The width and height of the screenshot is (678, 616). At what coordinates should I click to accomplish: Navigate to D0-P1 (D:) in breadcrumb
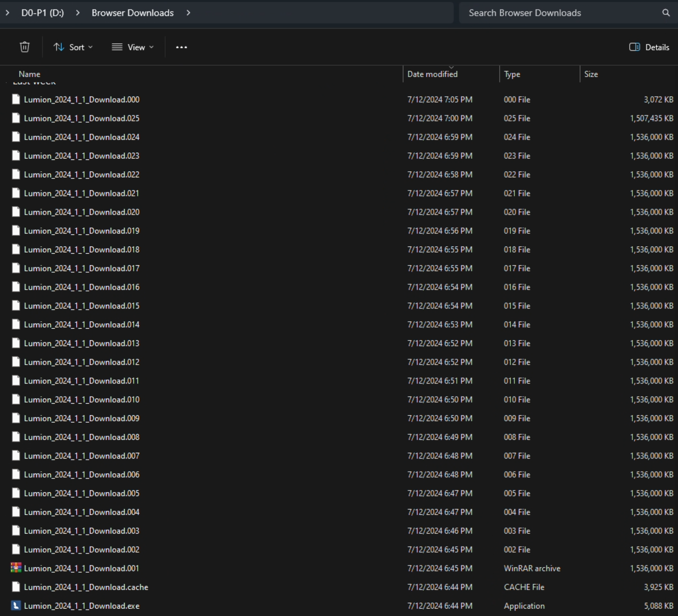tap(43, 13)
